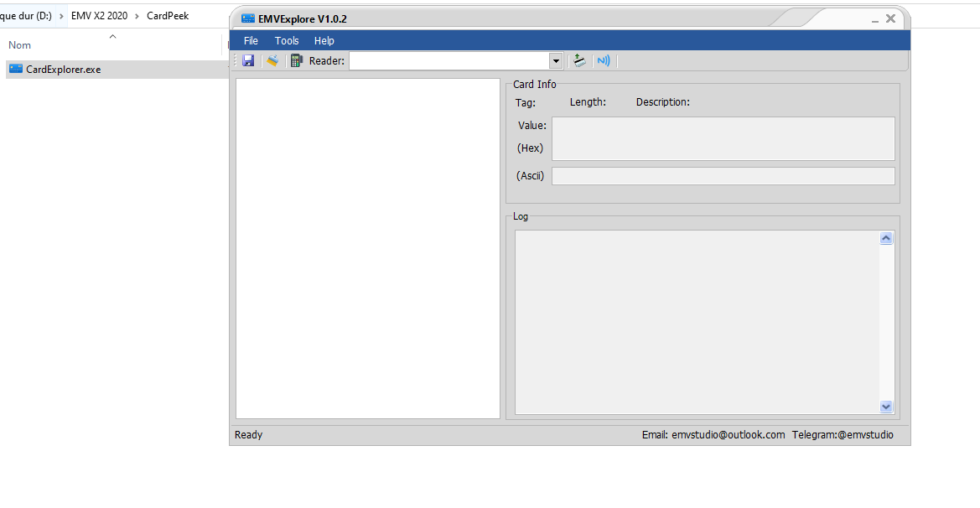Select CardExplorer.exe in the file explorer
This screenshot has height=508, width=980.
(x=63, y=70)
